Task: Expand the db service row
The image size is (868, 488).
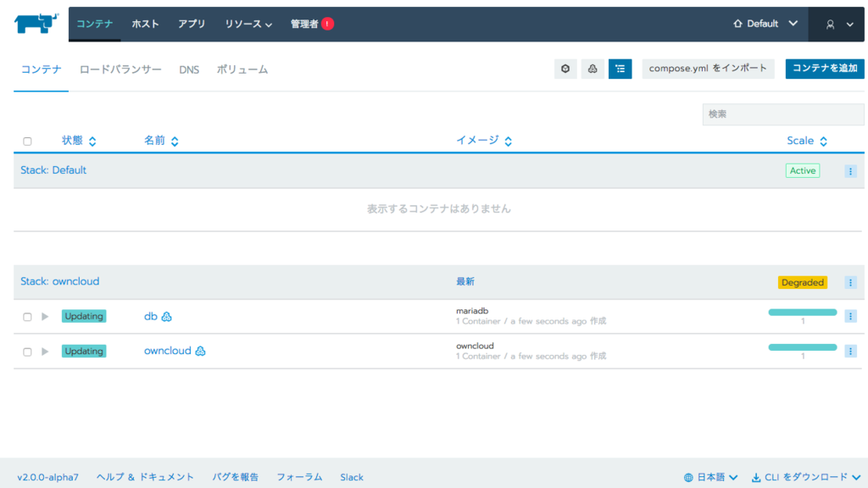Action: [45, 317]
